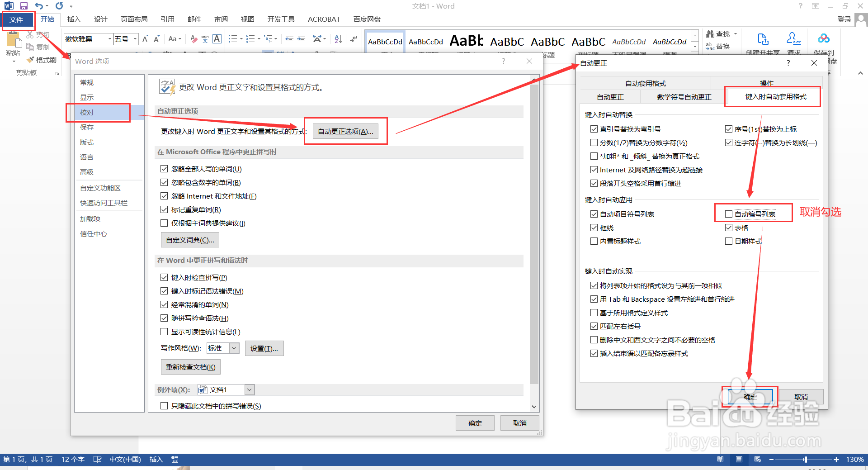
Task: Click the zoom out minus button
Action: point(771,459)
